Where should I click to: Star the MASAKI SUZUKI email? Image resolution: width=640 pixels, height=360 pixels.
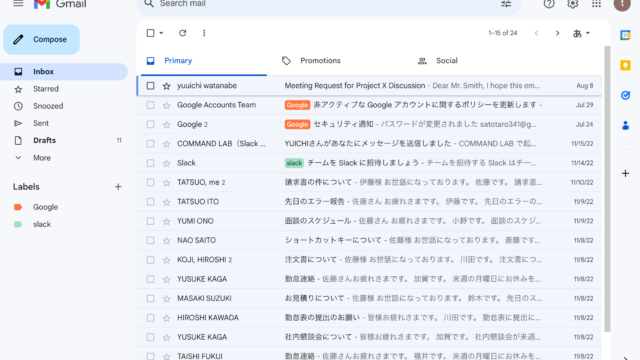tap(167, 299)
